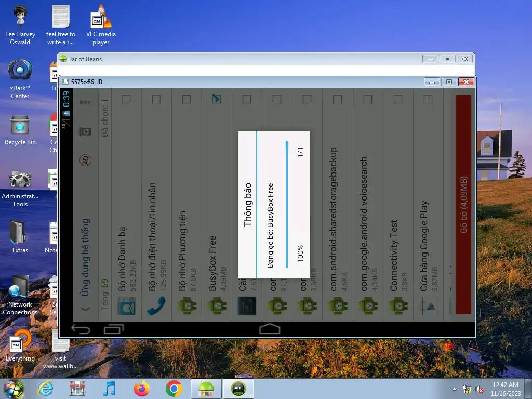The height and width of the screenshot is (399, 532).
Task: Tap the Android home navigation button
Action: [270, 329]
